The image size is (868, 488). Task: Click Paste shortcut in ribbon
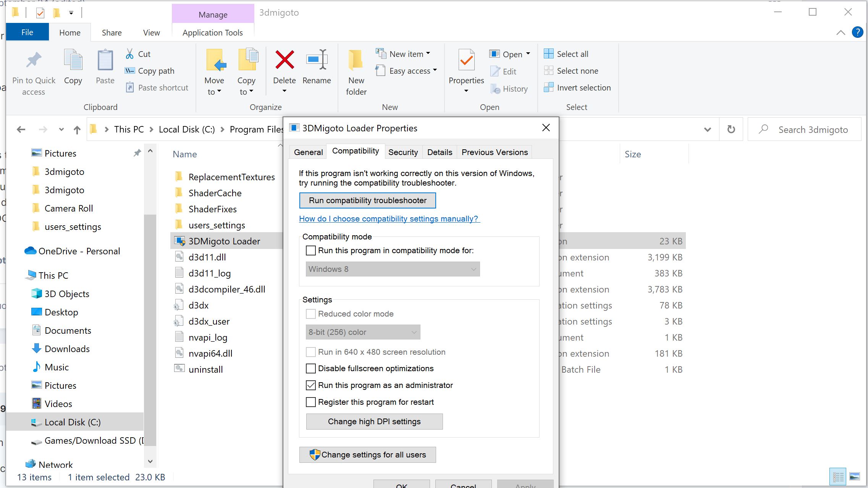[x=157, y=87]
